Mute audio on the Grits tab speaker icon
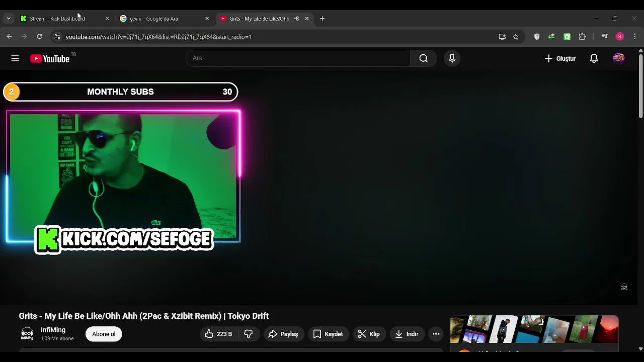Screen dimensions: 644x362 [297, 19]
